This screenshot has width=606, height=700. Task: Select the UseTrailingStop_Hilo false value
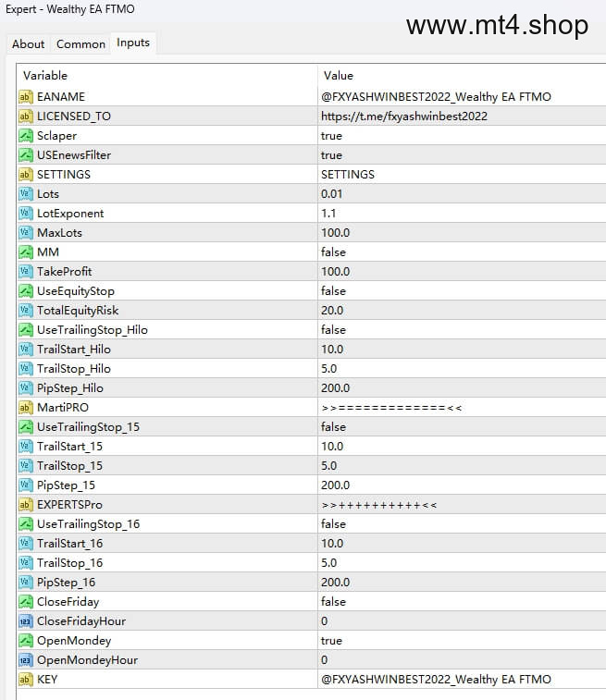[x=333, y=330]
